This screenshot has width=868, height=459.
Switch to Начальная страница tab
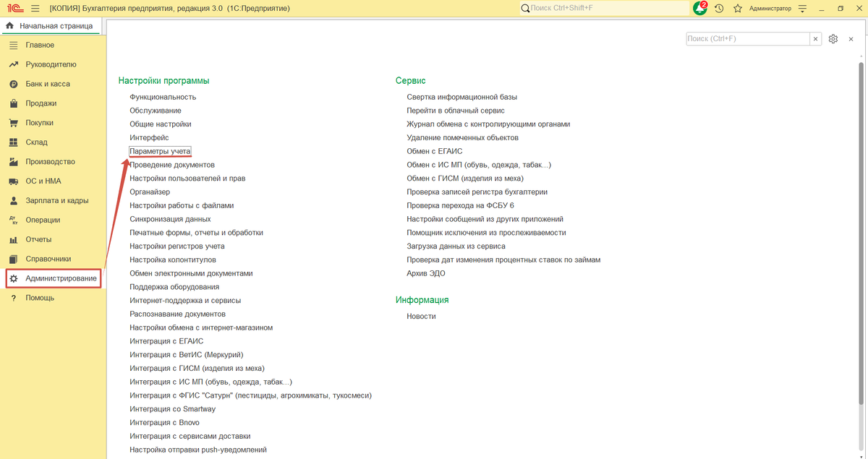click(49, 26)
